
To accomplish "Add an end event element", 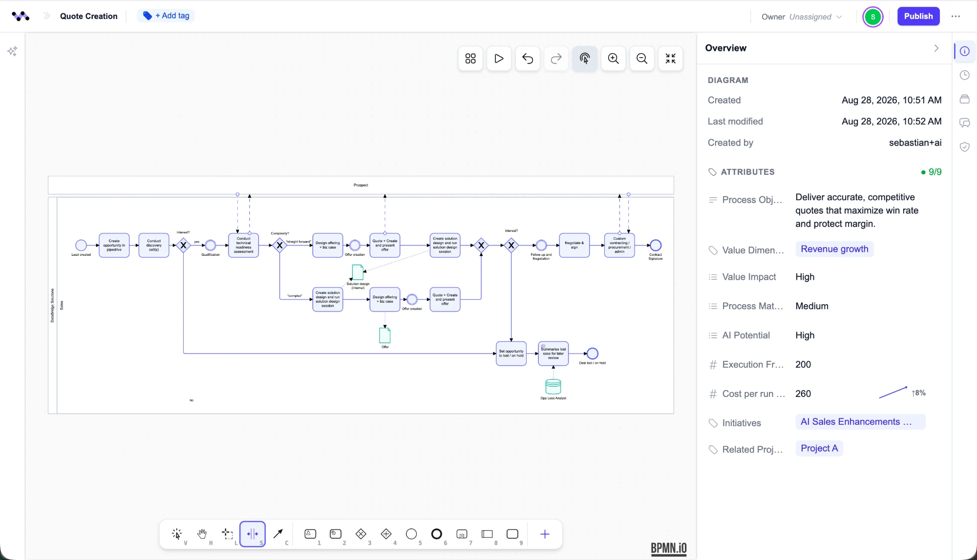I will (x=437, y=534).
